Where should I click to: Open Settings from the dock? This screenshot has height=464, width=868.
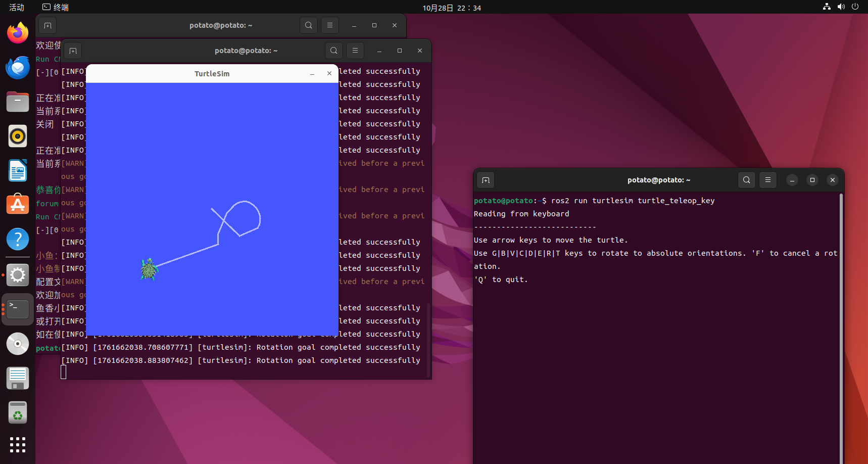click(17, 275)
